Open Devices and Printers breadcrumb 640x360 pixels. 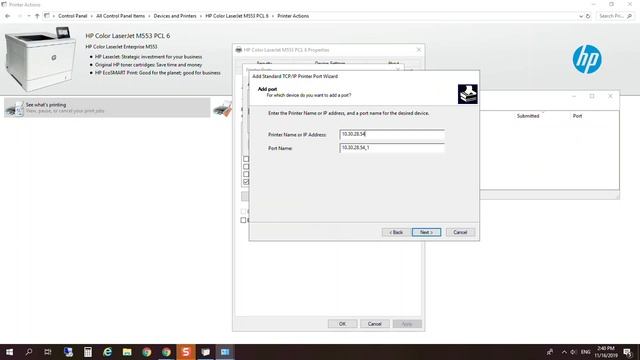pyautogui.click(x=175, y=16)
